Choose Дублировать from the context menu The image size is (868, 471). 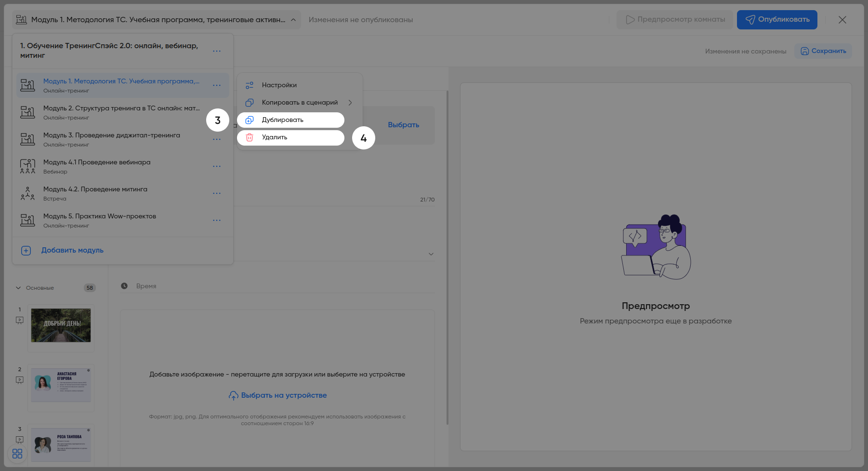(x=290, y=120)
